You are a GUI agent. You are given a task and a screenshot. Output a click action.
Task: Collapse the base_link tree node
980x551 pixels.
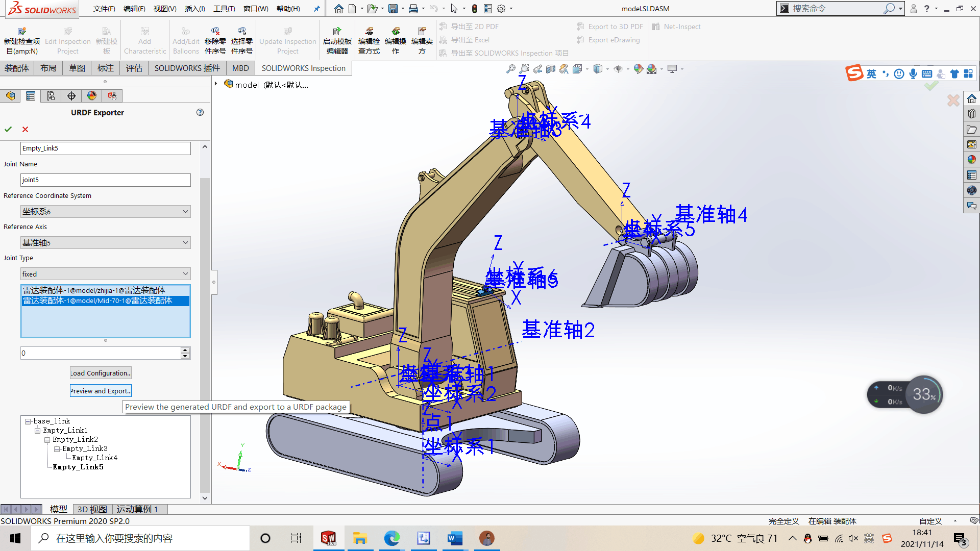28,421
